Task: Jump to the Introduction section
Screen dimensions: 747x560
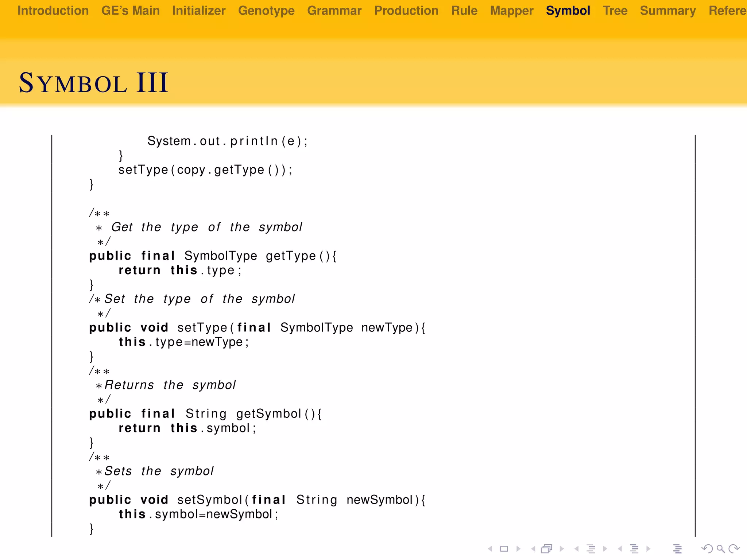Action: click(x=53, y=11)
